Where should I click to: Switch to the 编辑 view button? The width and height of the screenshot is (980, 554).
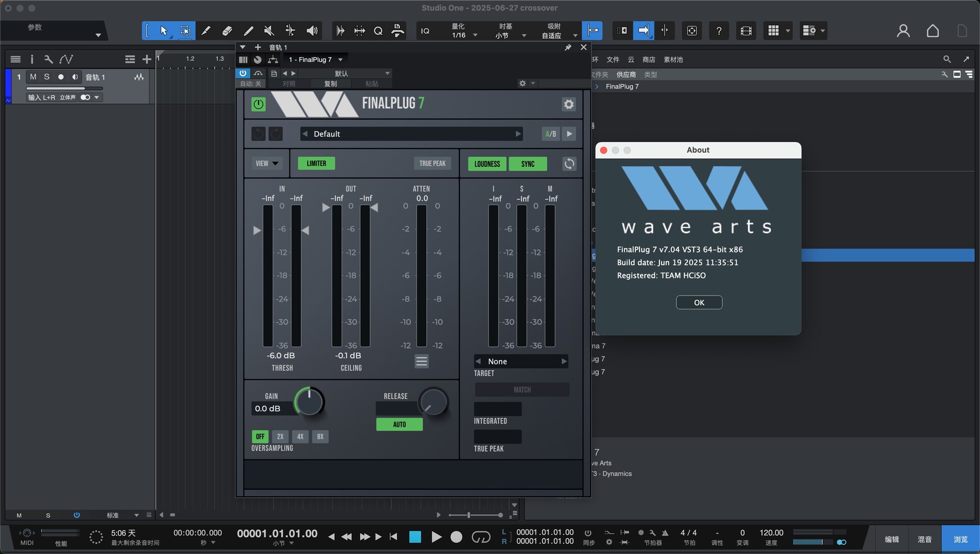point(892,539)
